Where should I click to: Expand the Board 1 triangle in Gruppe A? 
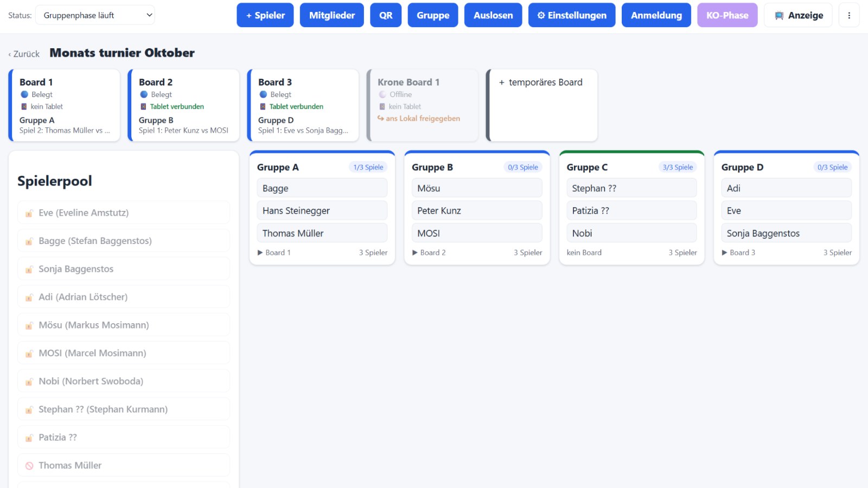tap(260, 253)
